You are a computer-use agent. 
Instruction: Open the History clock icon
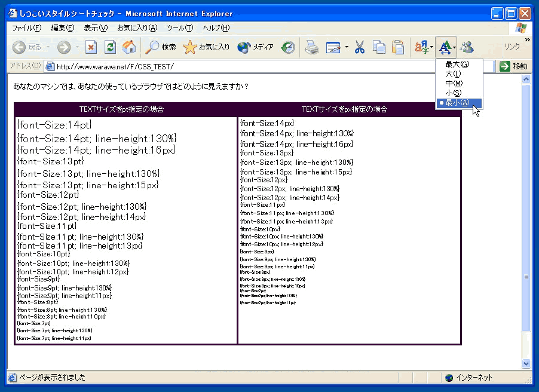tap(288, 47)
